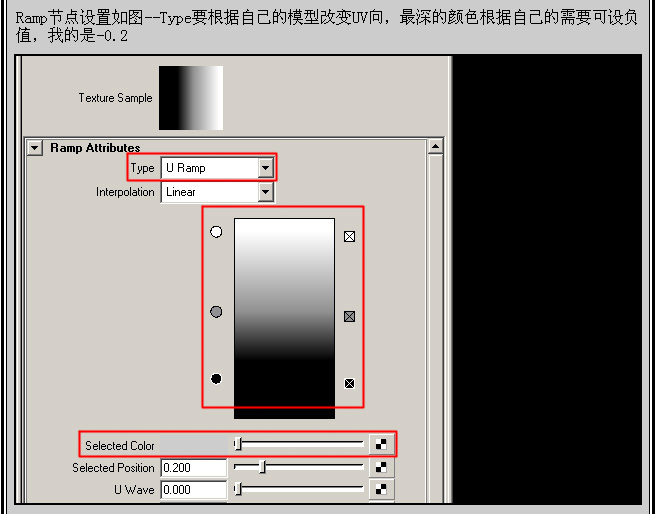Collapse the Ramp Attributes section

[35, 148]
